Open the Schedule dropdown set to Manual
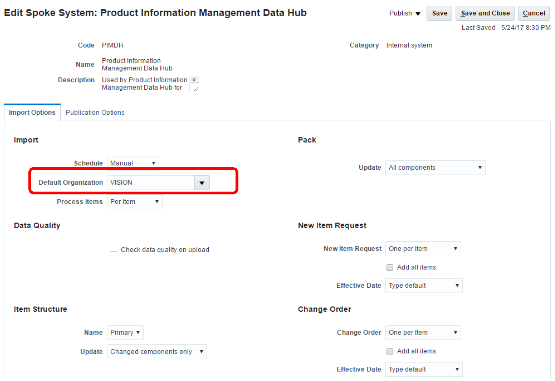 click(x=133, y=163)
